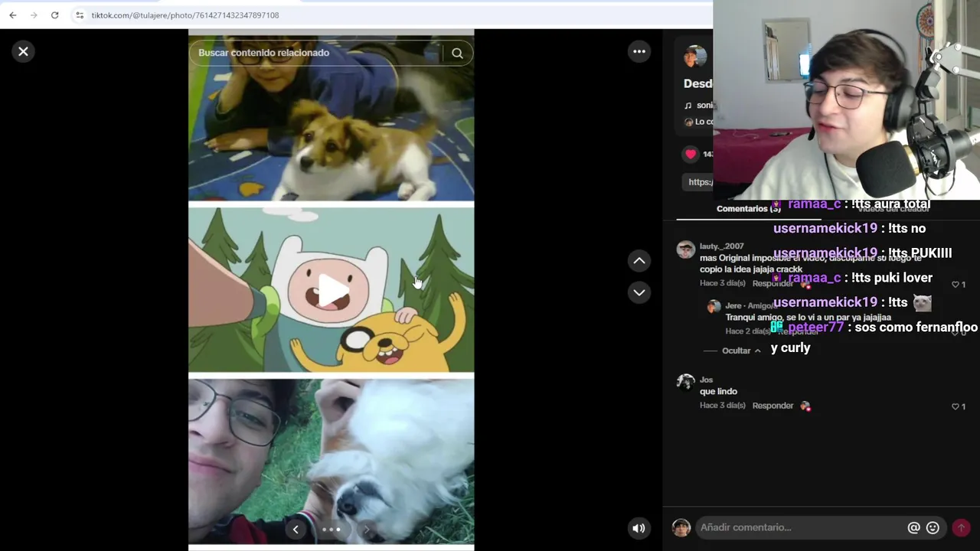Like the post with heart icon
The width and height of the screenshot is (980, 551).
pos(691,154)
